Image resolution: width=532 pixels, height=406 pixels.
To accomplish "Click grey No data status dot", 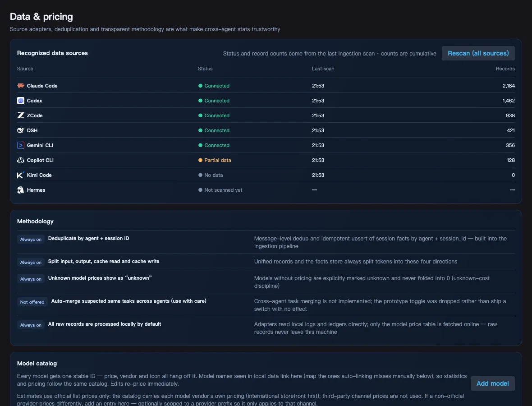I will coord(200,175).
